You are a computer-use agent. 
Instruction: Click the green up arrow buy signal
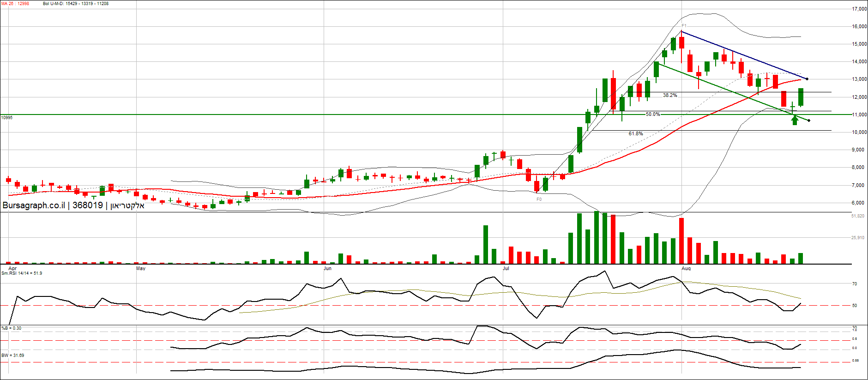[x=795, y=120]
